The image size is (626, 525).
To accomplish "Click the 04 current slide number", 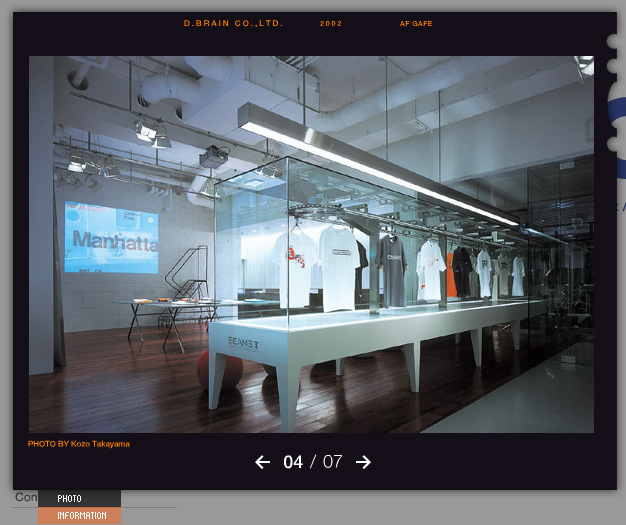I will (293, 462).
